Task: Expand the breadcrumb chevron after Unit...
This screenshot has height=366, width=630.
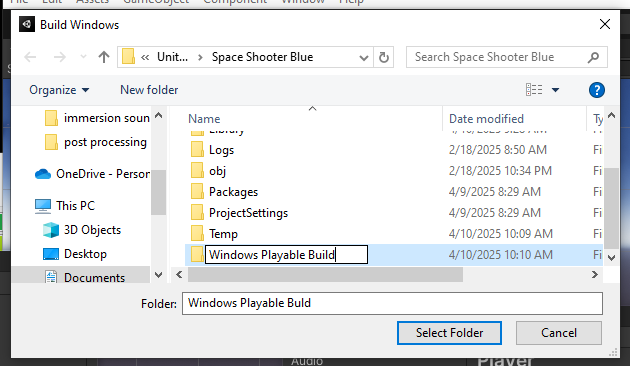Action: coord(200,57)
